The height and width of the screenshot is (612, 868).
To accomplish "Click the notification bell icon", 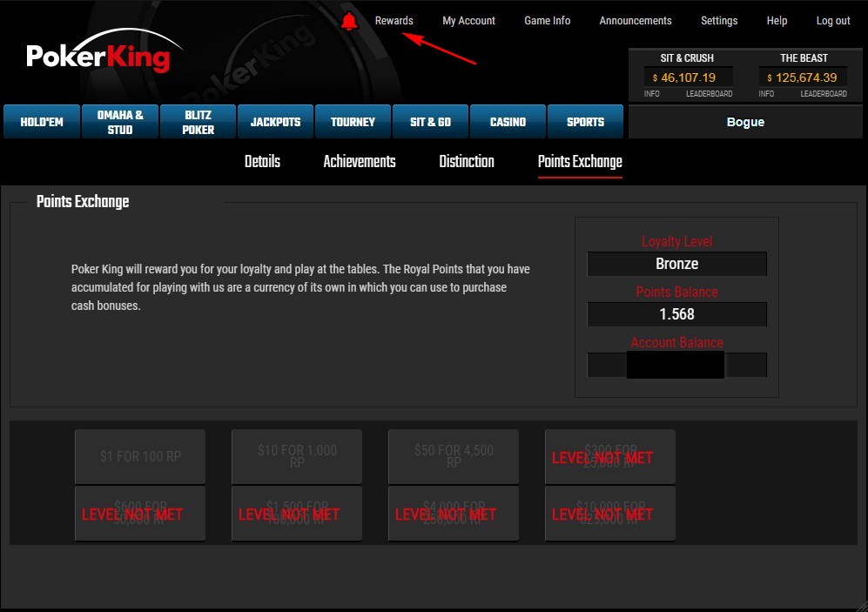I will pos(349,20).
